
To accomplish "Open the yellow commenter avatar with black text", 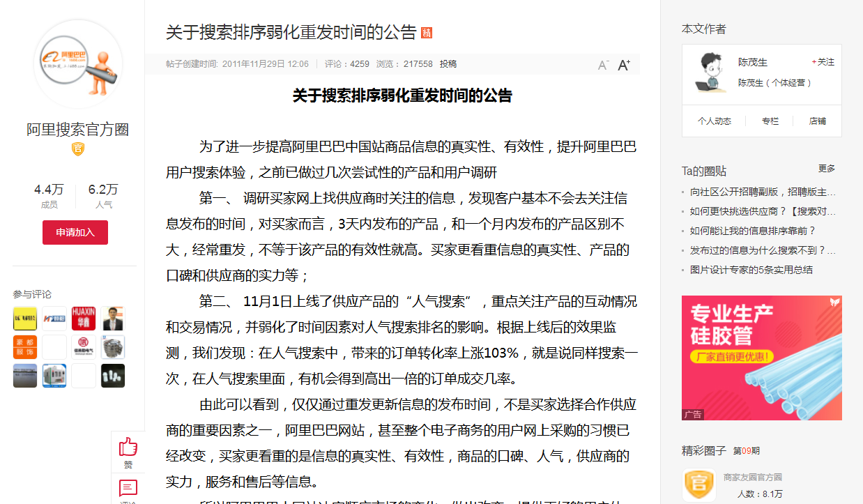I will click(25, 319).
